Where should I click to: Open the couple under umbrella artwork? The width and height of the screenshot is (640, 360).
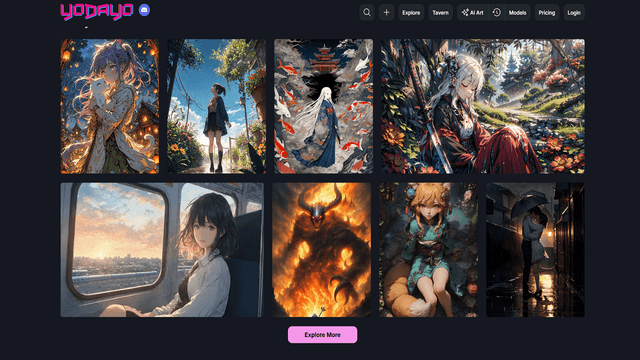click(x=535, y=250)
